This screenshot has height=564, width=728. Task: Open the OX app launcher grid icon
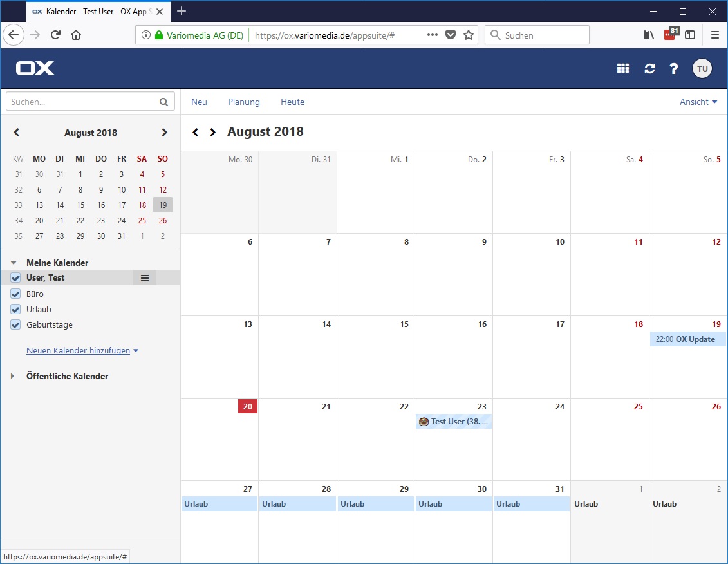[622, 69]
